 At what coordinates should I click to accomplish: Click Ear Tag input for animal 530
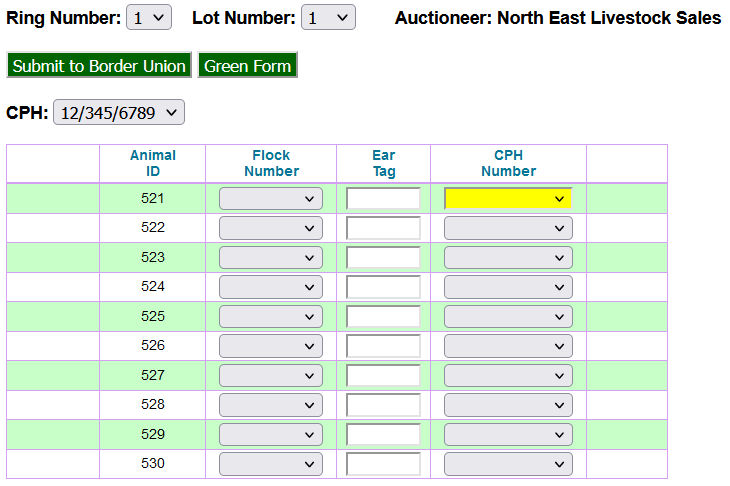[383, 465]
